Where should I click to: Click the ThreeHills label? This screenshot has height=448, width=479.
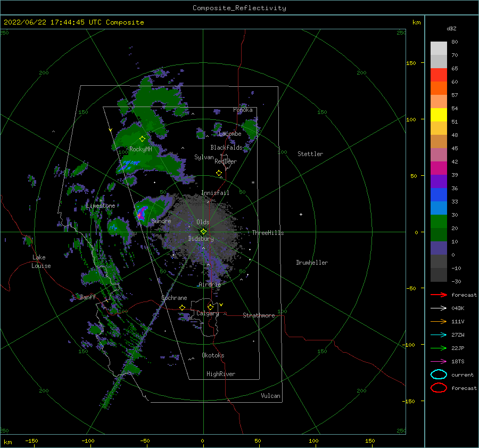pos(268,233)
